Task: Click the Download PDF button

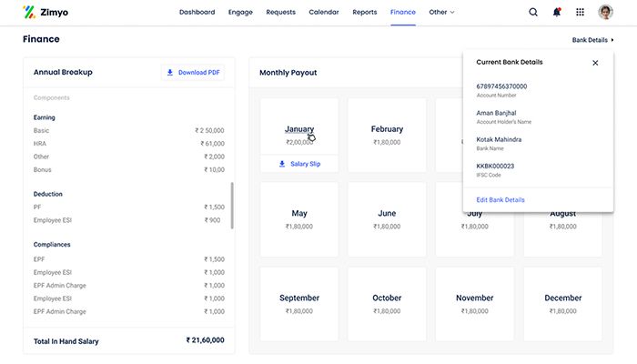Action: (x=194, y=72)
